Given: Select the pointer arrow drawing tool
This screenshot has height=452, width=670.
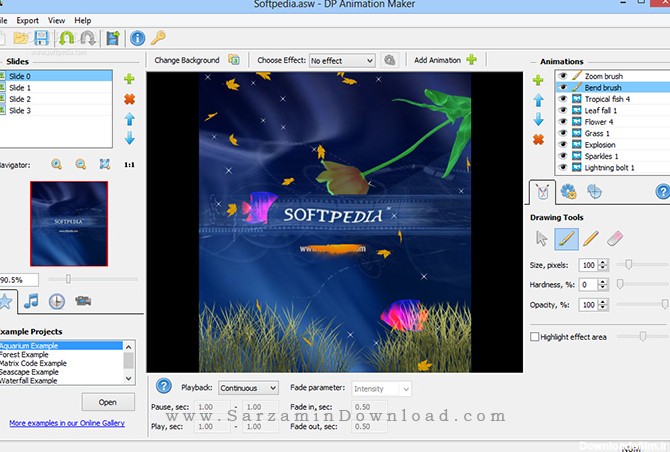Looking at the screenshot, I should [542, 238].
